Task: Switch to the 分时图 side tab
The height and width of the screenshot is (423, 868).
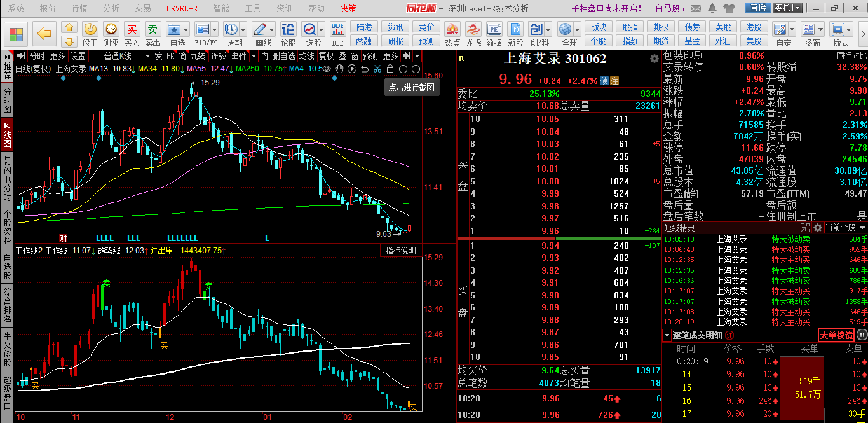Action: tap(7, 101)
